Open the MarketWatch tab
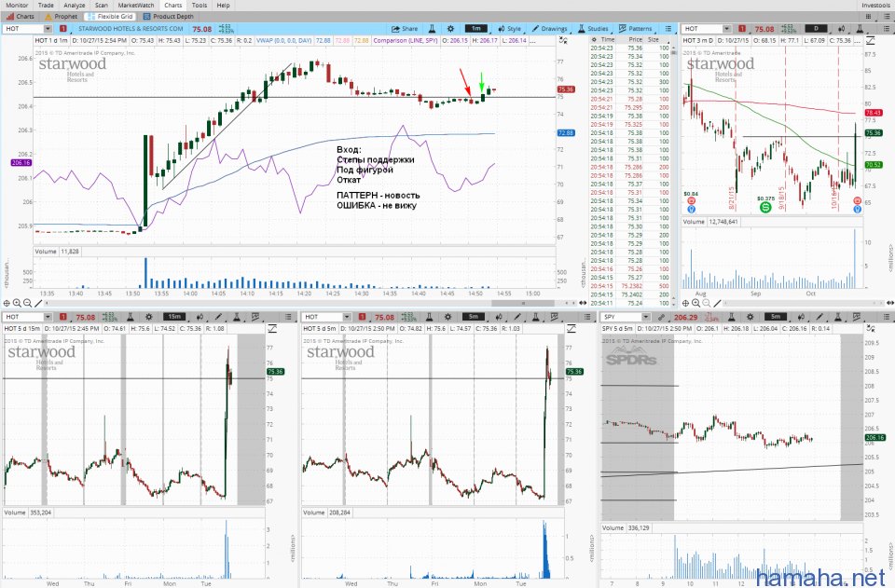 [x=136, y=6]
